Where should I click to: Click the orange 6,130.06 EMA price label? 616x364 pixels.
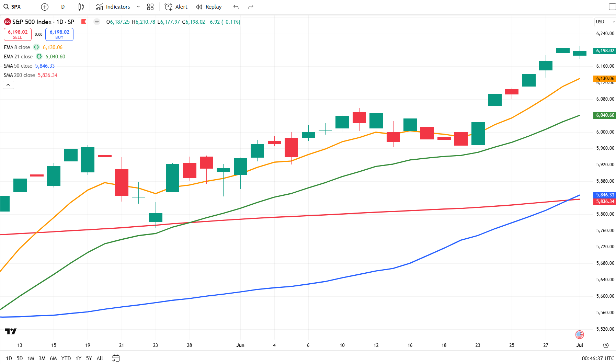pyautogui.click(x=605, y=79)
